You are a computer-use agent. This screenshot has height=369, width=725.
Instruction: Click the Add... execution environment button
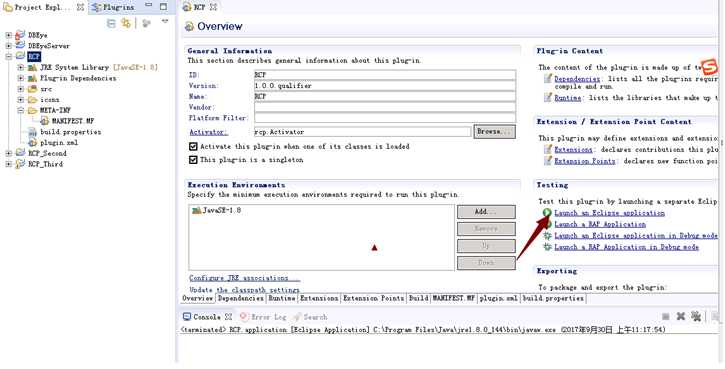click(486, 211)
